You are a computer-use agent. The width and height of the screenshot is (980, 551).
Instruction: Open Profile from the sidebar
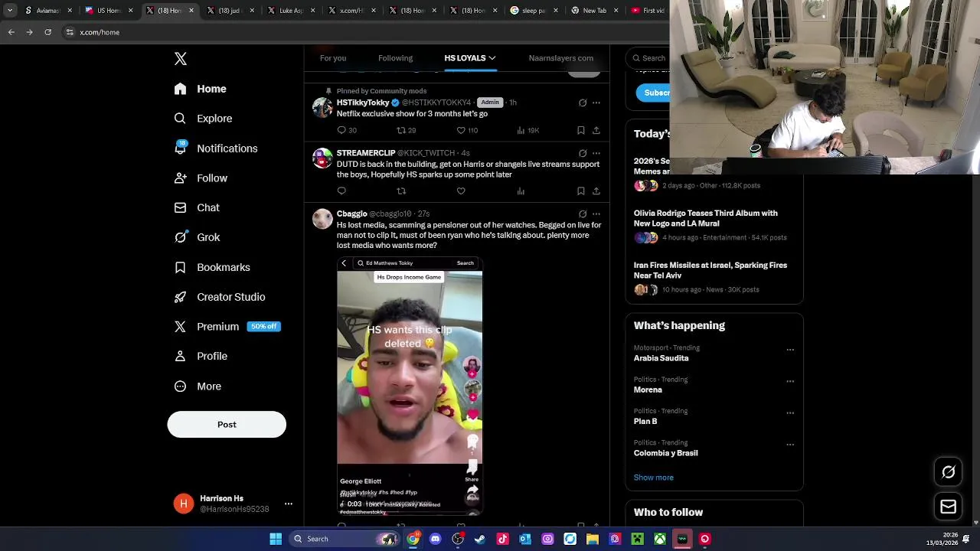pyautogui.click(x=201, y=357)
